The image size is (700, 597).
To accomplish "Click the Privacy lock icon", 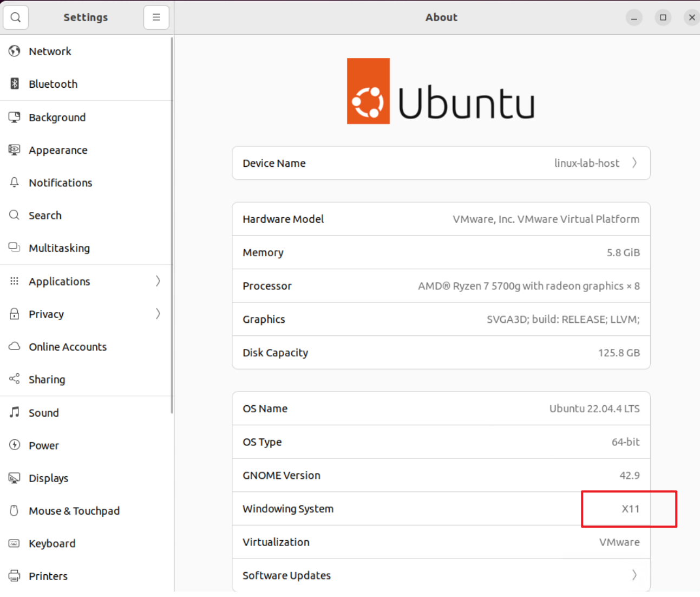I will 15,314.
